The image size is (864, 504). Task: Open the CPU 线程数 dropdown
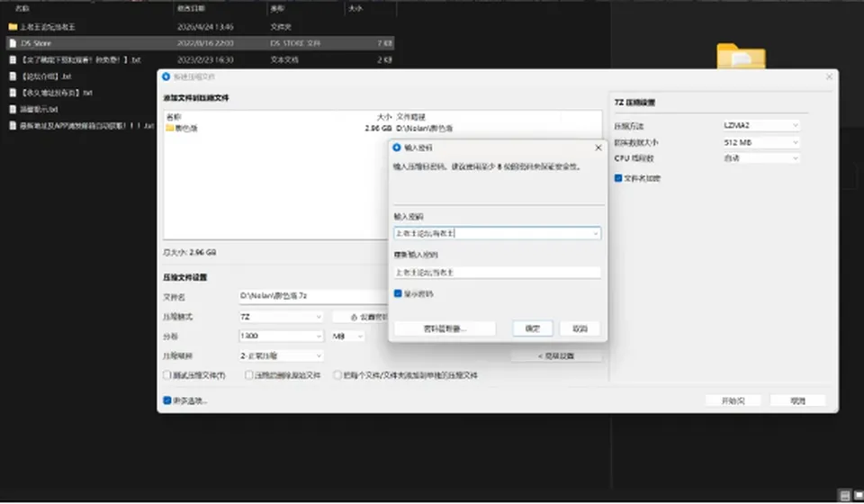(x=761, y=158)
